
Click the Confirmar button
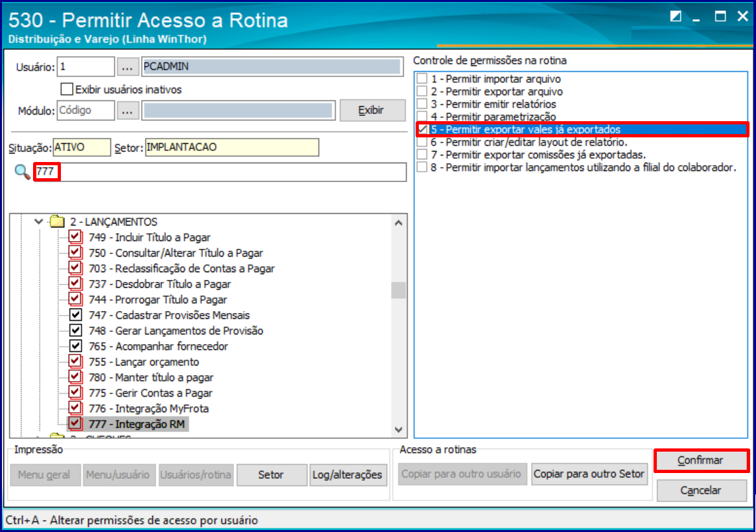[x=700, y=460]
